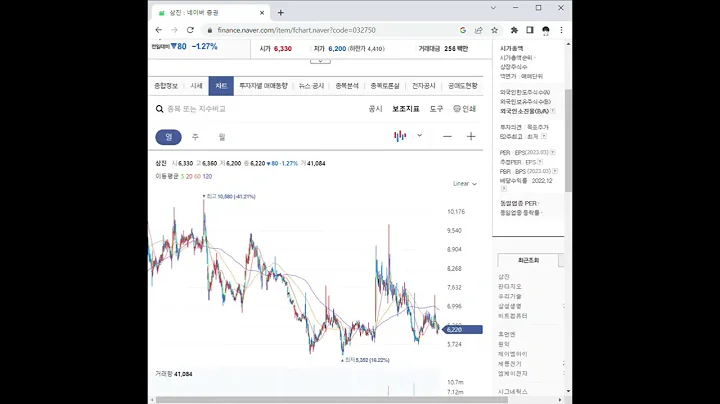Click 종목 또는 지수비교 search field
This screenshot has height=404, width=720.
point(196,109)
